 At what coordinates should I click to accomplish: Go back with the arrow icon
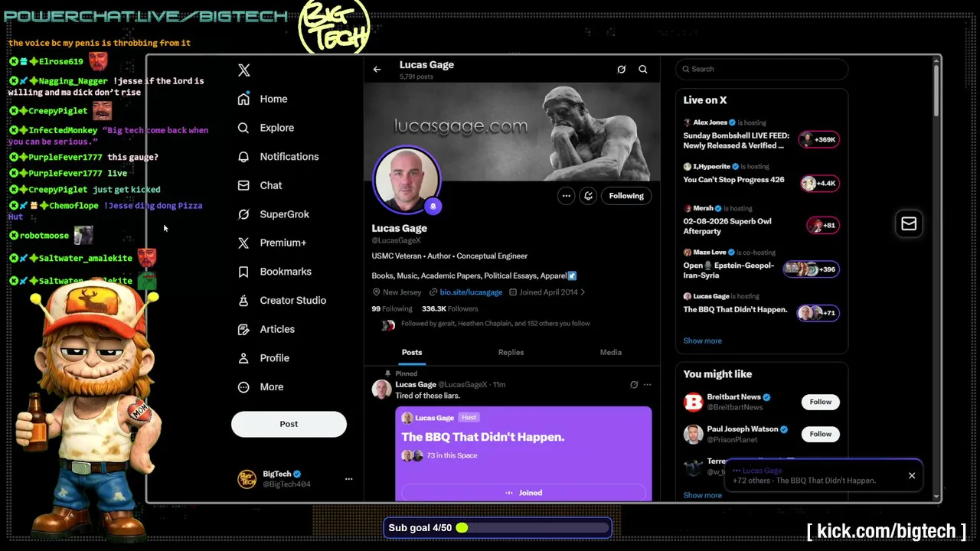pyautogui.click(x=377, y=70)
